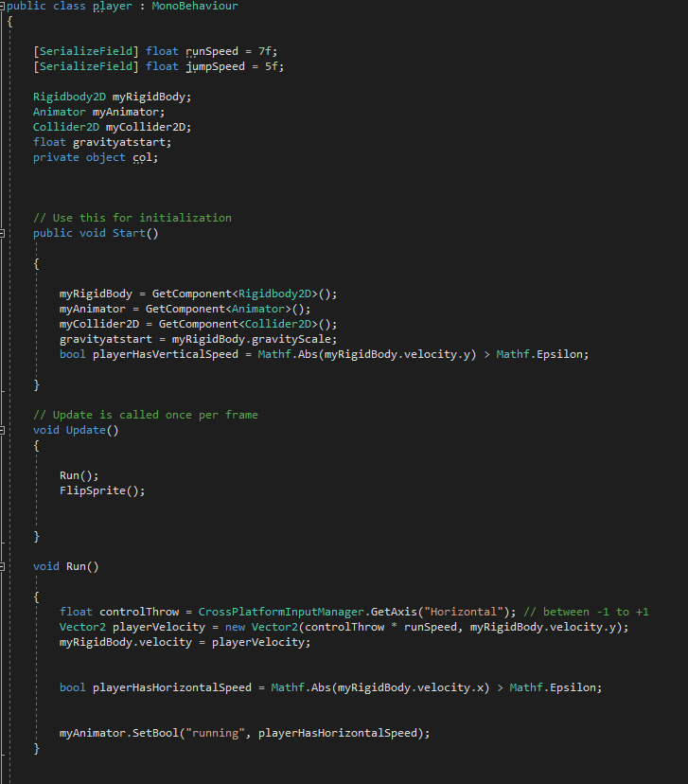
Task: Click the 'float controlThrow' declaration
Action: 119,612
